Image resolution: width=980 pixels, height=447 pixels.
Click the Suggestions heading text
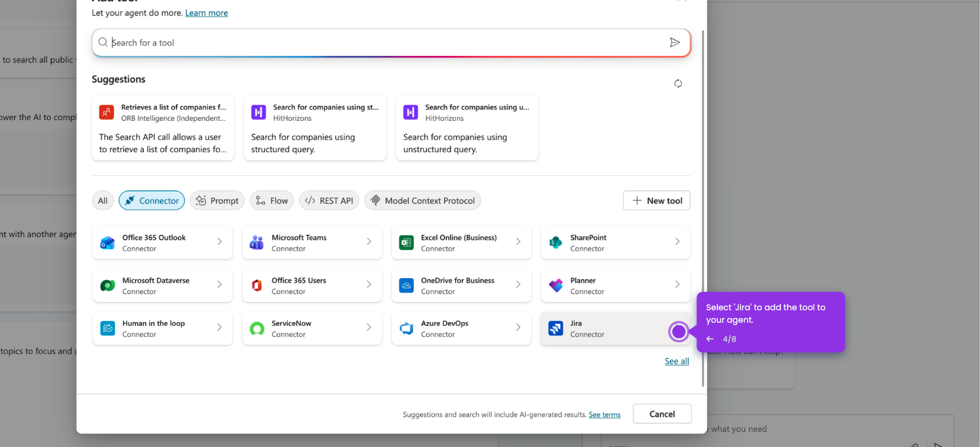(x=118, y=79)
